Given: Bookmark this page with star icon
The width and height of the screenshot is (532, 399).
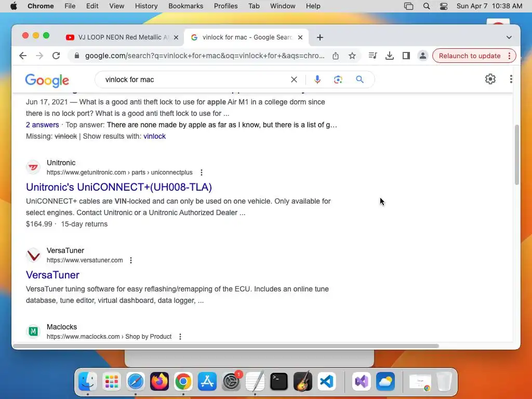Looking at the screenshot, I should click(352, 56).
